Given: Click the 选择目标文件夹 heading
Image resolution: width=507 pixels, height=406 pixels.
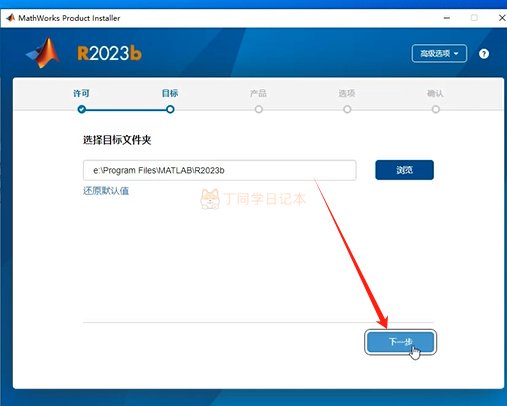Looking at the screenshot, I should 117,140.
